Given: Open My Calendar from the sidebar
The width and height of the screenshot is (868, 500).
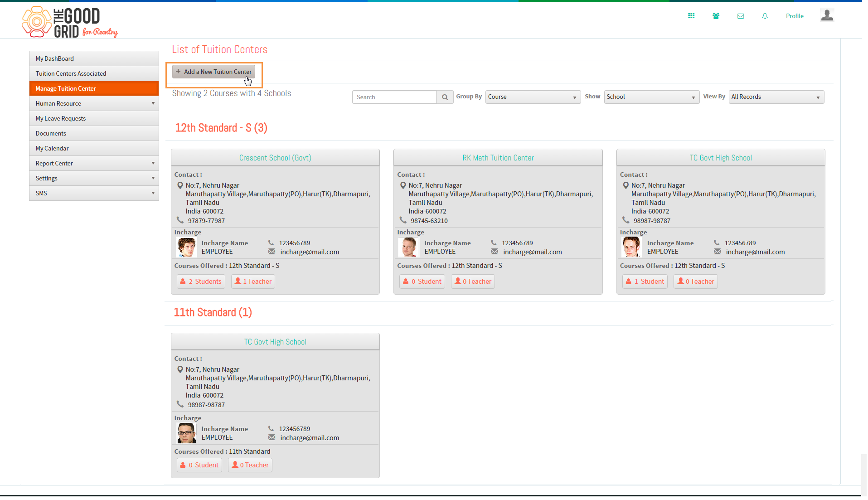Looking at the screenshot, I should [94, 148].
